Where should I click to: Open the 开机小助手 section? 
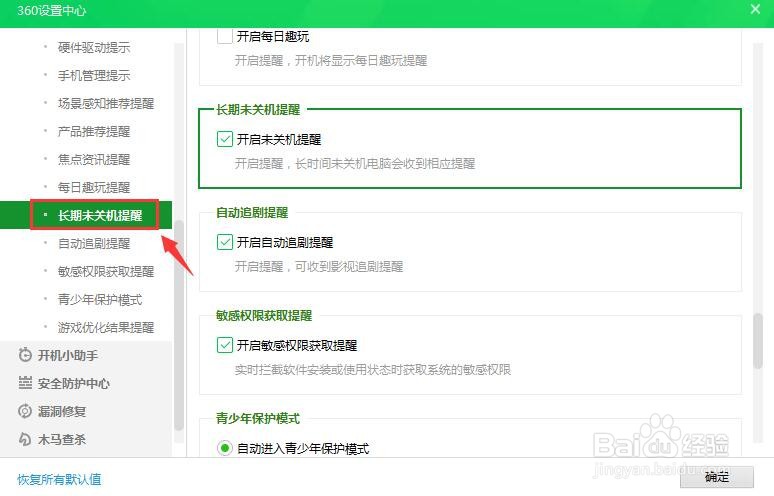coord(68,355)
